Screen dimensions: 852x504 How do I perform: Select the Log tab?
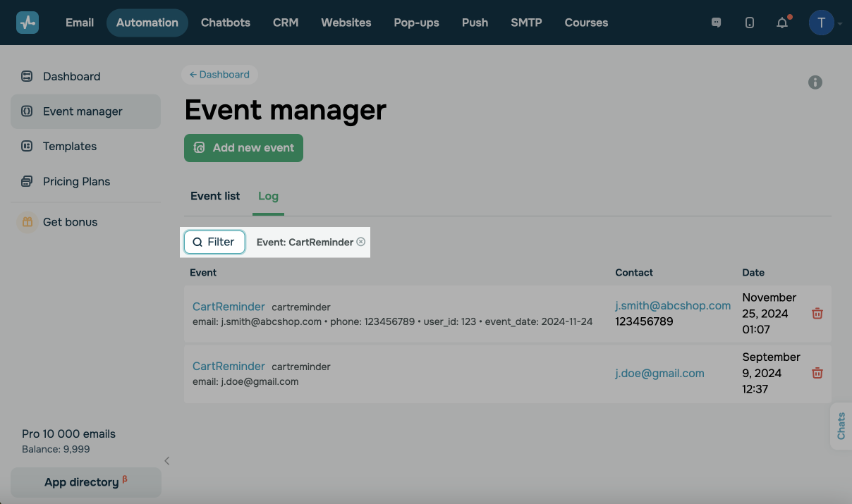[268, 196]
